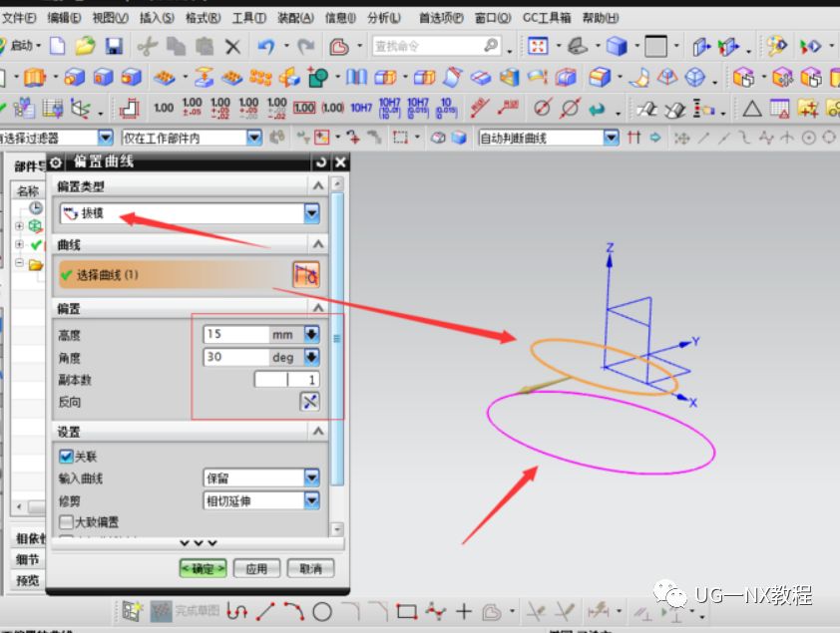
Task: Click the 反向 reverse direction button
Action: point(309,402)
